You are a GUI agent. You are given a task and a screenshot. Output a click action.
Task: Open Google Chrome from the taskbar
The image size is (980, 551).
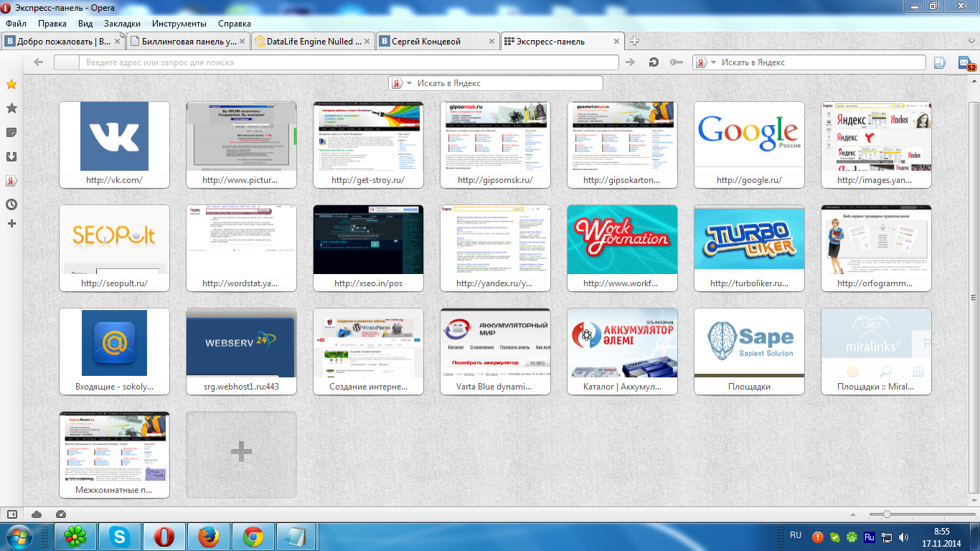click(x=253, y=537)
